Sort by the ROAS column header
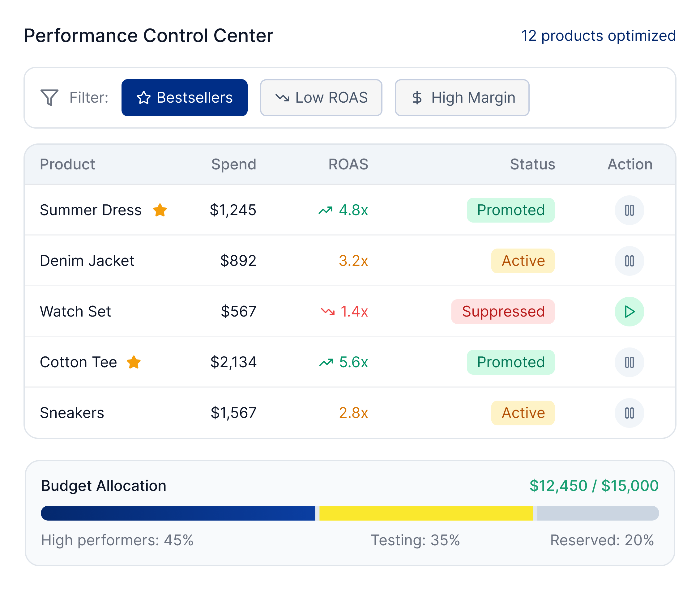 348,164
